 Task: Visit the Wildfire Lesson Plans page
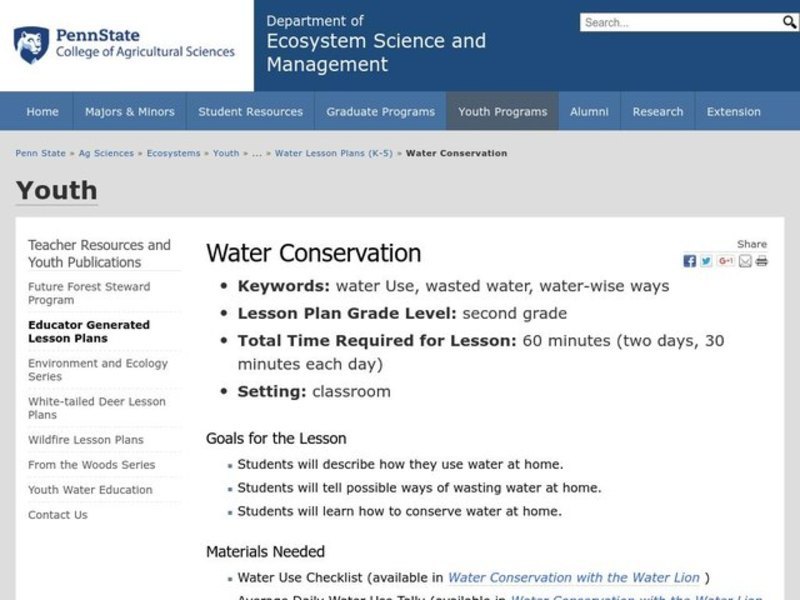[x=87, y=439]
